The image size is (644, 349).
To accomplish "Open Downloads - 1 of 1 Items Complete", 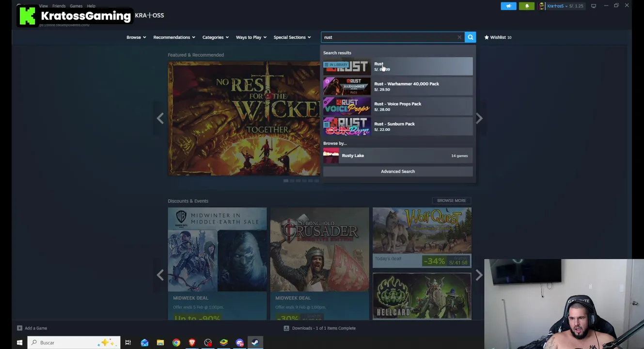I will pos(324,328).
